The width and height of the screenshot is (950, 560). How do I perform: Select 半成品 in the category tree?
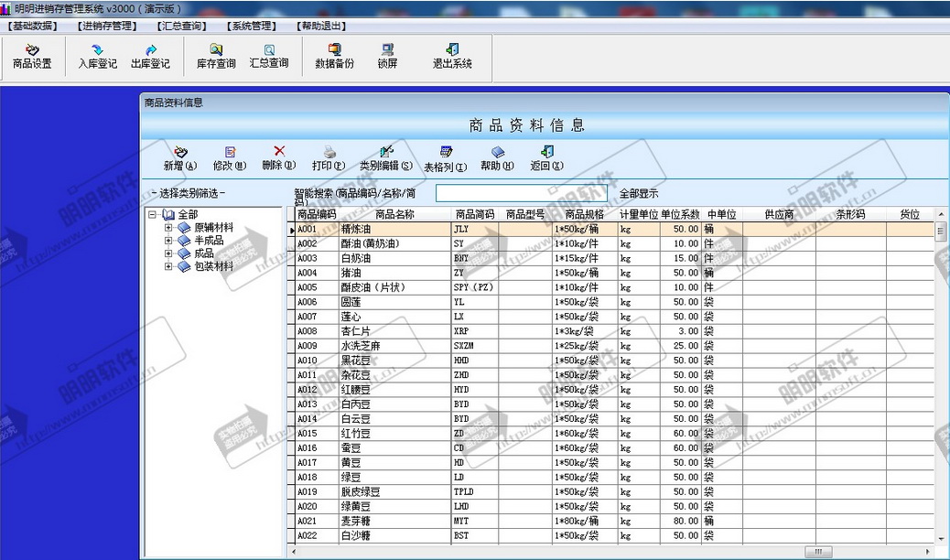pos(209,241)
